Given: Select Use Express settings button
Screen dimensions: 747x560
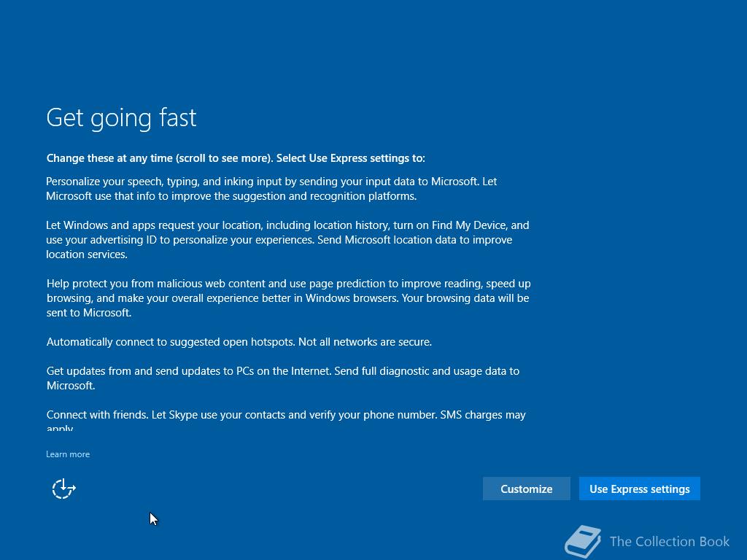Looking at the screenshot, I should 639,489.
